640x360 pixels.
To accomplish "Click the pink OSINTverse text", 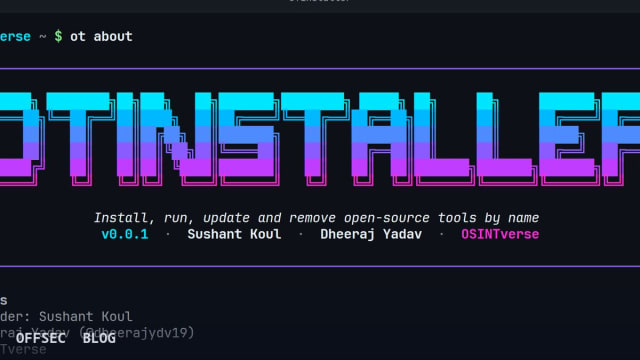I will (500, 234).
